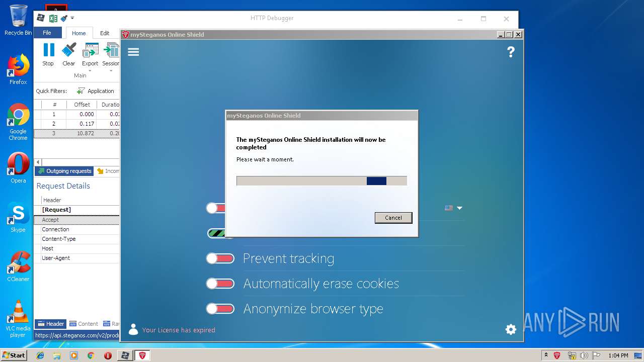Image resolution: width=644 pixels, height=362 pixels.
Task: Open Recycle Bin desktop icon
Action: pyautogui.click(x=18, y=20)
